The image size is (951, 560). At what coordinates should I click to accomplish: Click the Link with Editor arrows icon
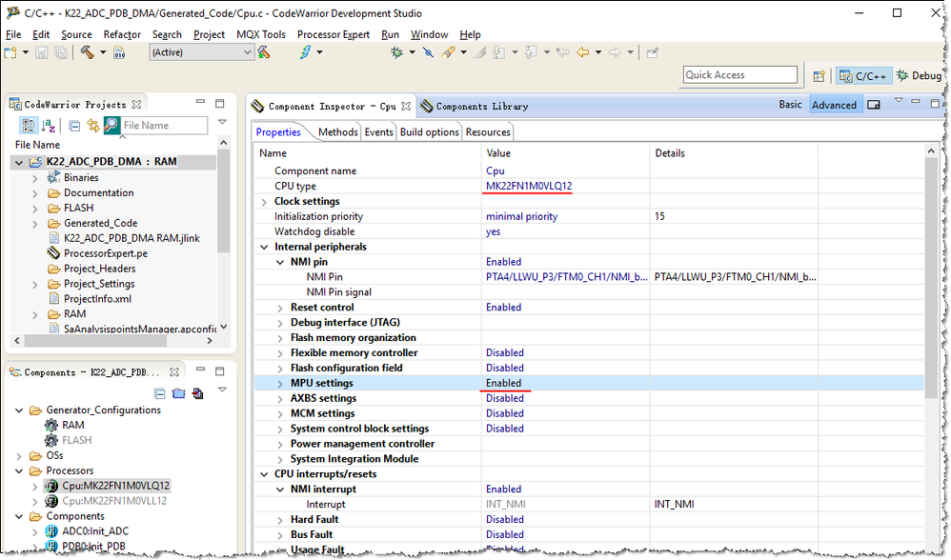(x=92, y=126)
